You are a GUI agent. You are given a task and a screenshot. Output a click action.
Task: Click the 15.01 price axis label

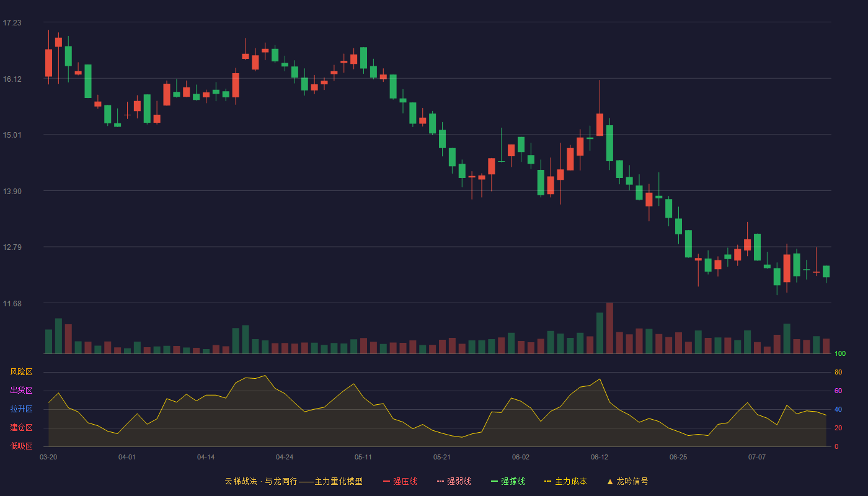click(12, 135)
